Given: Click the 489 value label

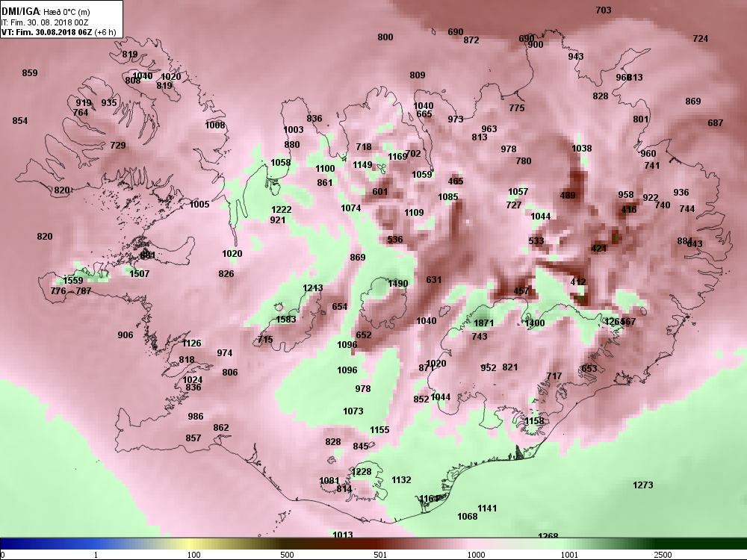Looking at the screenshot, I should (568, 195).
